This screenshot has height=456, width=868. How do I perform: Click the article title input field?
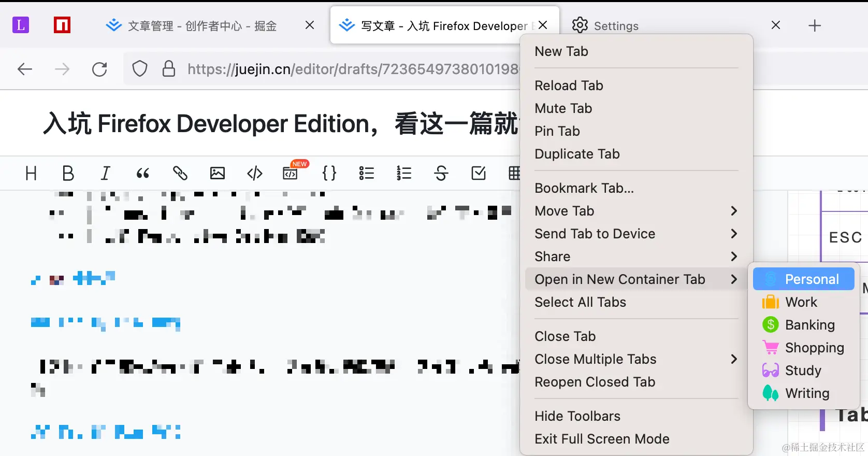point(280,124)
